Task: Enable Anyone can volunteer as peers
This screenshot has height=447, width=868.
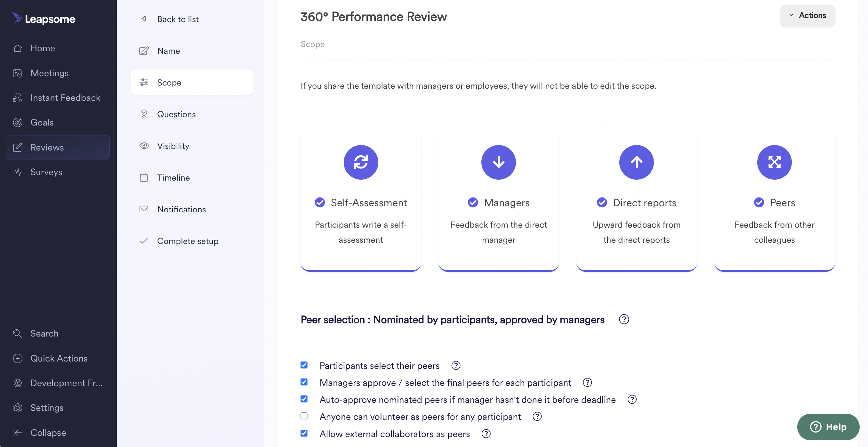Action: 304,416
